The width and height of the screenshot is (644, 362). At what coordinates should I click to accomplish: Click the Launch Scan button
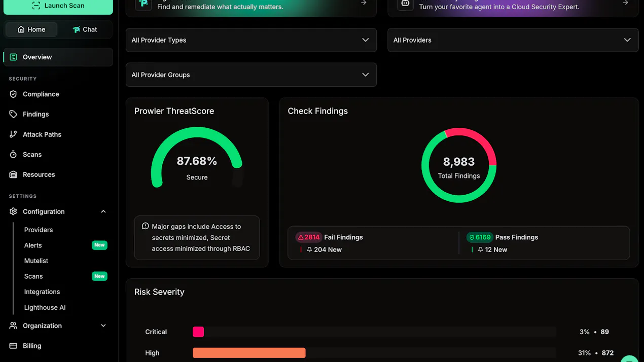[58, 6]
